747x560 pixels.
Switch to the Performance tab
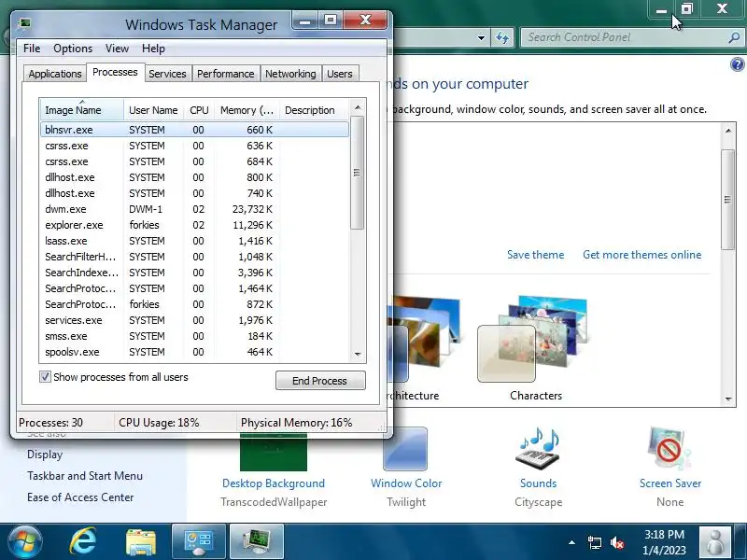[225, 74]
